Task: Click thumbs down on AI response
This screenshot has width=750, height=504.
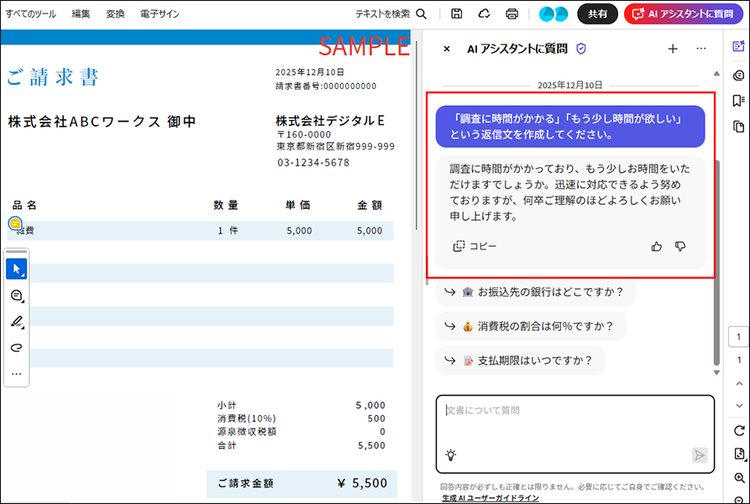Action: coord(681,246)
